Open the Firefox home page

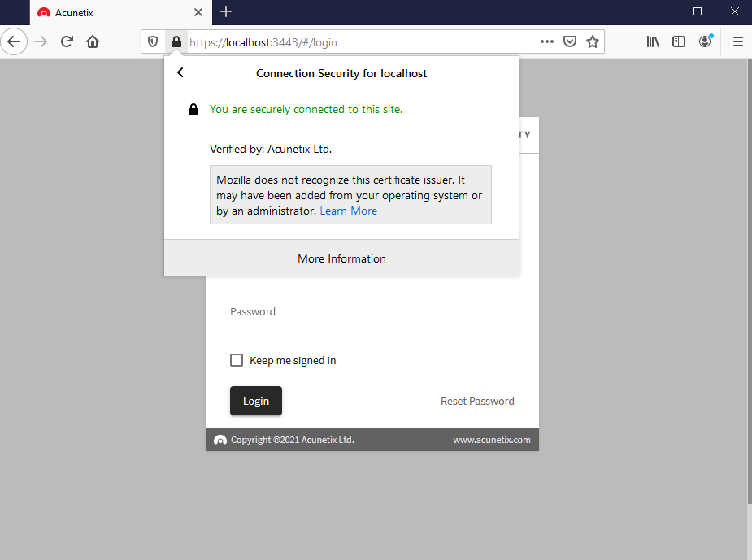click(x=93, y=41)
